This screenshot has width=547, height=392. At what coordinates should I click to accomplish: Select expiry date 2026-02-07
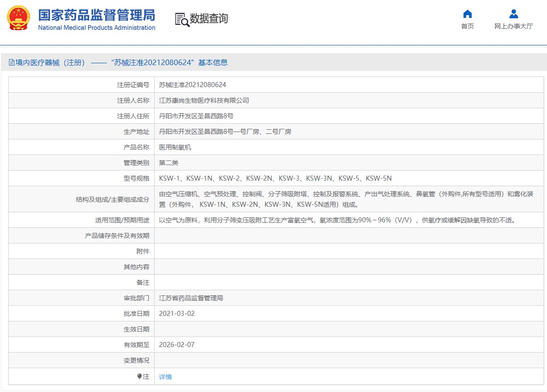tap(177, 345)
